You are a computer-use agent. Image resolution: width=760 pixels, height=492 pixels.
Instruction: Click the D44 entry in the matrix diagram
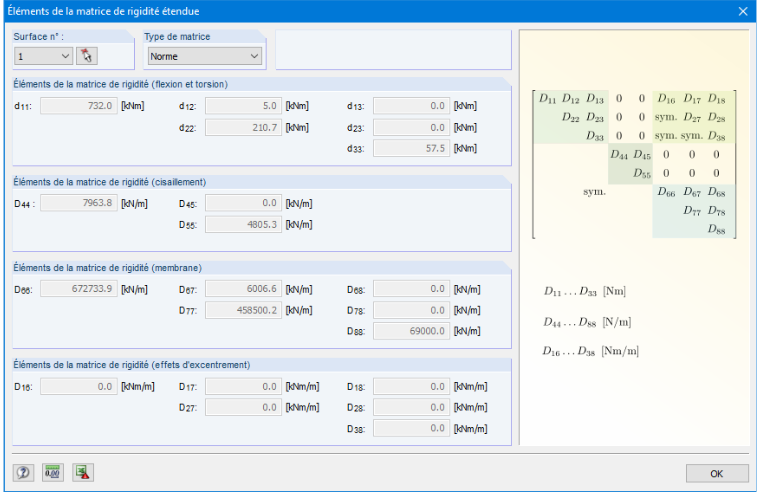click(619, 155)
